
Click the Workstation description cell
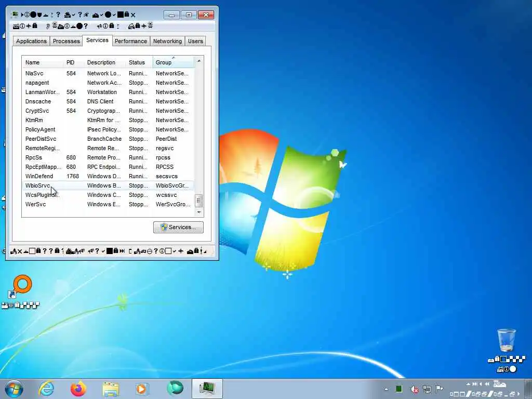point(102,92)
